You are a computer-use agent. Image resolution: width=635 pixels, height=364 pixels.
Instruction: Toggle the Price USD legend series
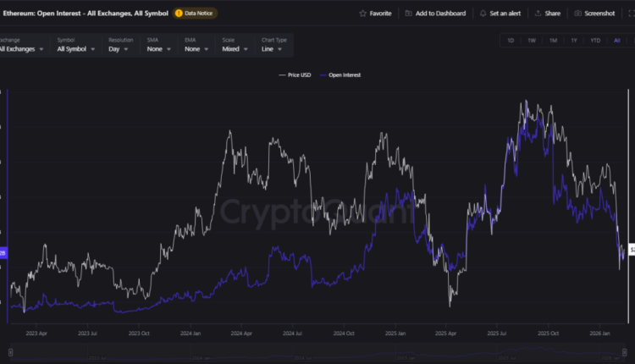coord(296,75)
